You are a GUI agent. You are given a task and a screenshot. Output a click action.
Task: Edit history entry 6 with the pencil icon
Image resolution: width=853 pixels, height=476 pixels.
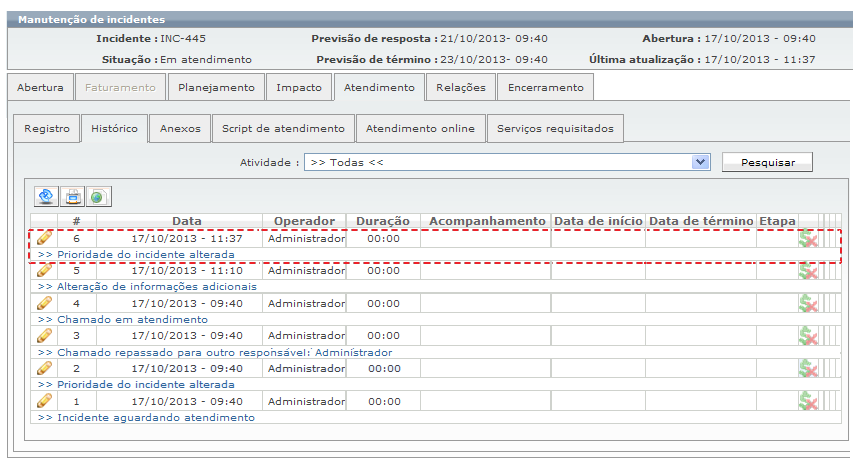(45, 238)
